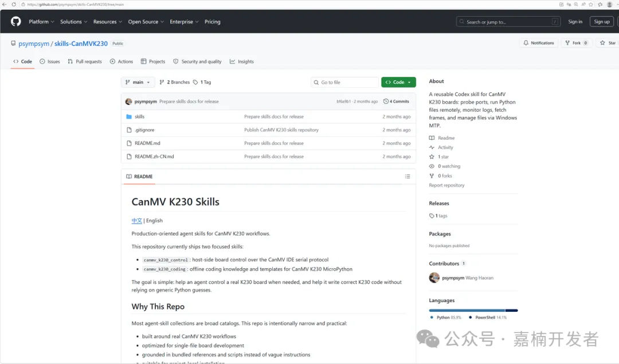Screen dimensions: 619x364
Task: Click the README.md file icon
Action: click(x=129, y=143)
